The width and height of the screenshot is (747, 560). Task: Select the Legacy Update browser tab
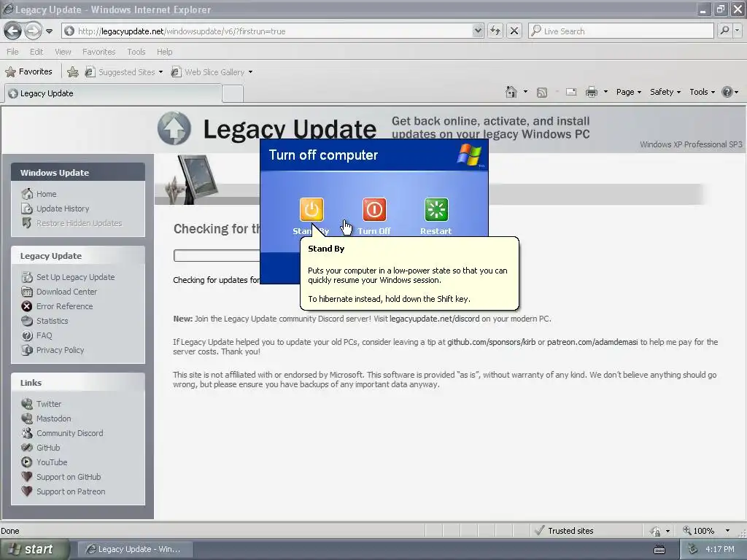pyautogui.click(x=113, y=93)
